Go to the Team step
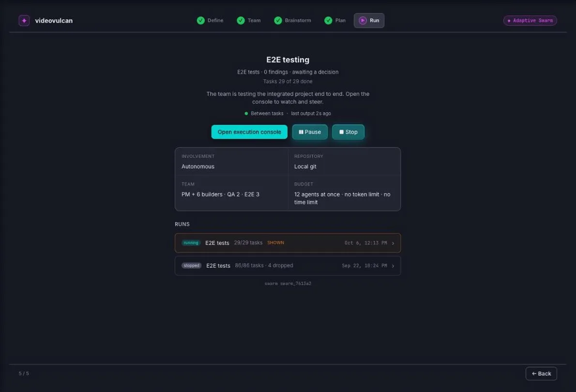Image resolution: width=576 pixels, height=392 pixels. coord(249,21)
